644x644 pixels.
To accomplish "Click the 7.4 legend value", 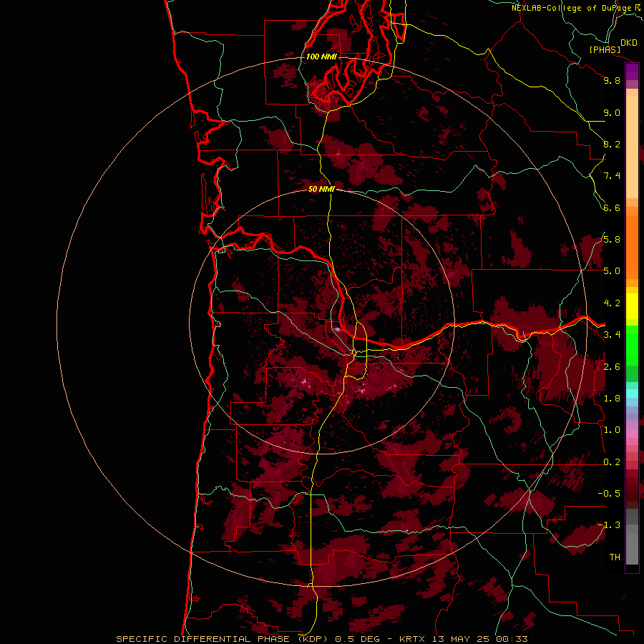I will tap(612, 176).
